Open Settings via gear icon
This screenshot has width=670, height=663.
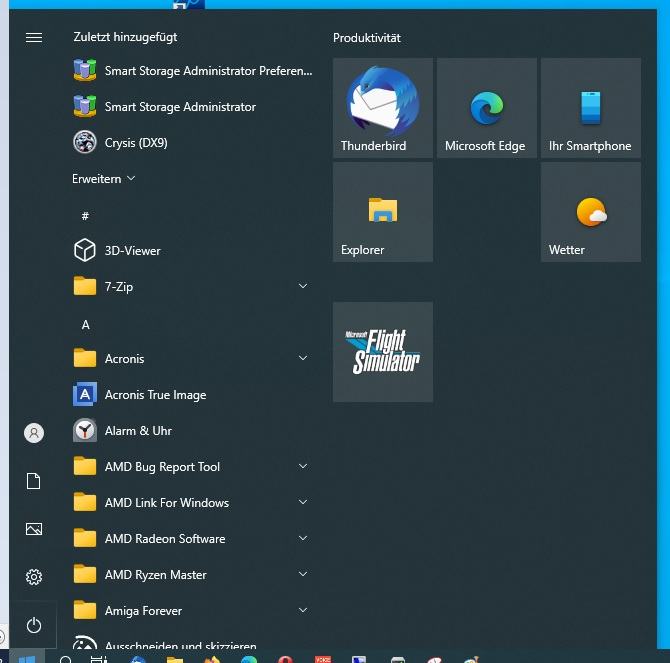coord(34,577)
